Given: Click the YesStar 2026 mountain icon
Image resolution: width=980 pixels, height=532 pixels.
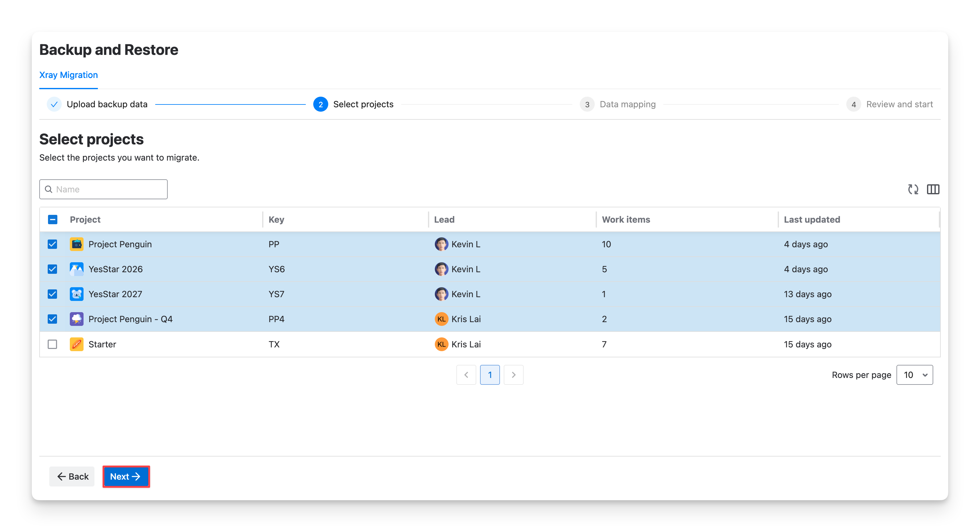Looking at the screenshot, I should (x=76, y=269).
